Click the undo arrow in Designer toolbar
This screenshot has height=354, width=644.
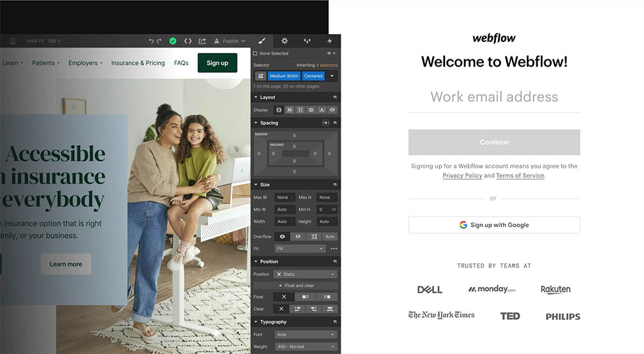coord(151,41)
